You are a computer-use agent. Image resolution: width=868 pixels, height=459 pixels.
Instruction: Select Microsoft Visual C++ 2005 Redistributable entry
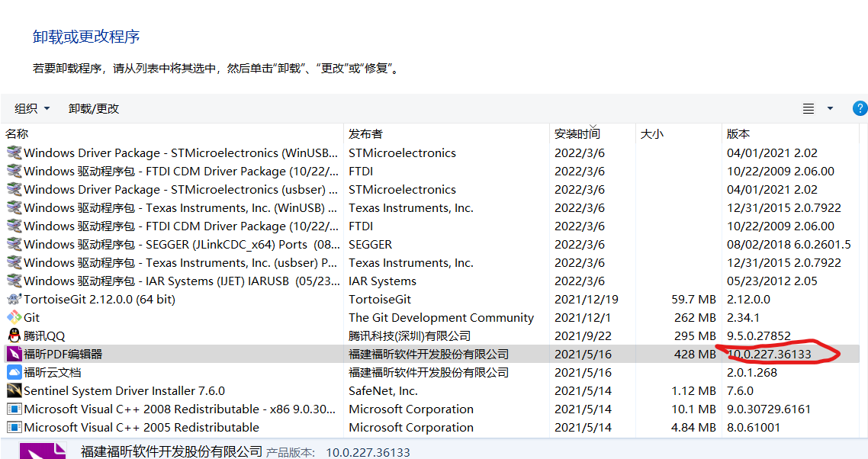click(x=141, y=428)
